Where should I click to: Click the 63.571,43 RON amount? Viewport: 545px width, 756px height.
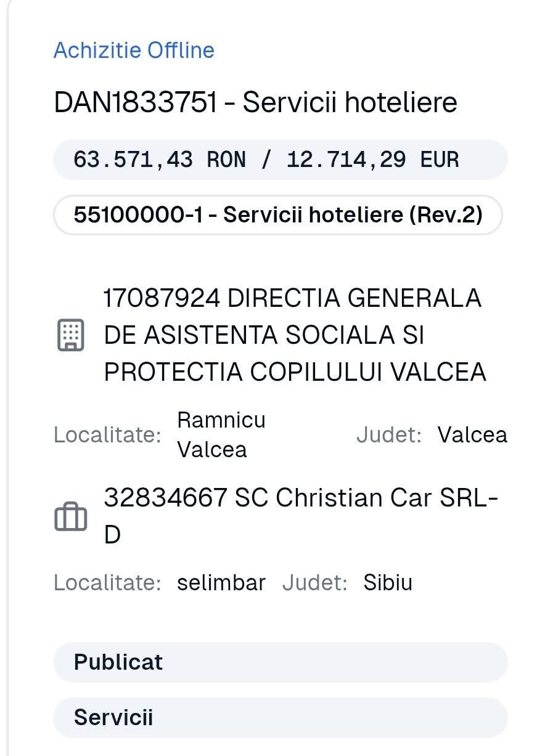tap(159, 160)
